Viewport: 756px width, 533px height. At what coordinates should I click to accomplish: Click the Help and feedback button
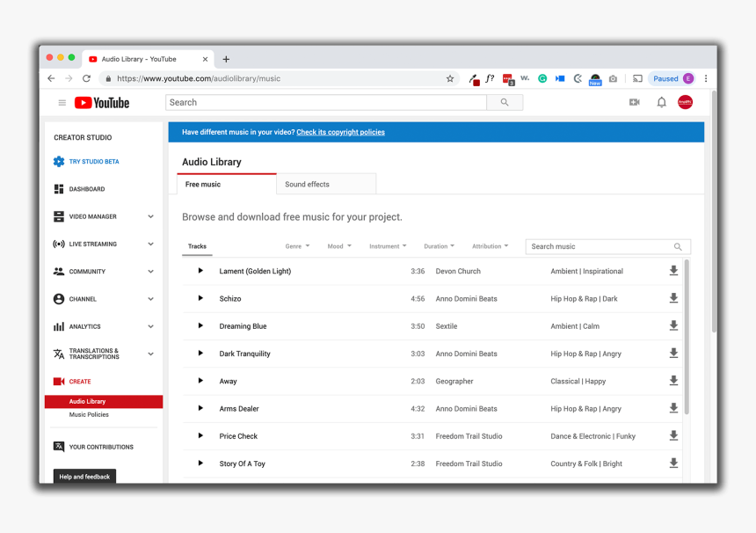pos(84,477)
